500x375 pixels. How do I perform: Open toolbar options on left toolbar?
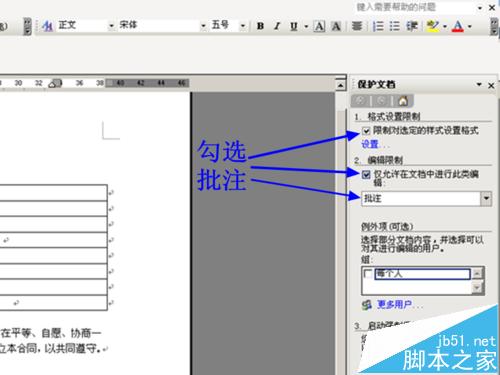click(27, 27)
